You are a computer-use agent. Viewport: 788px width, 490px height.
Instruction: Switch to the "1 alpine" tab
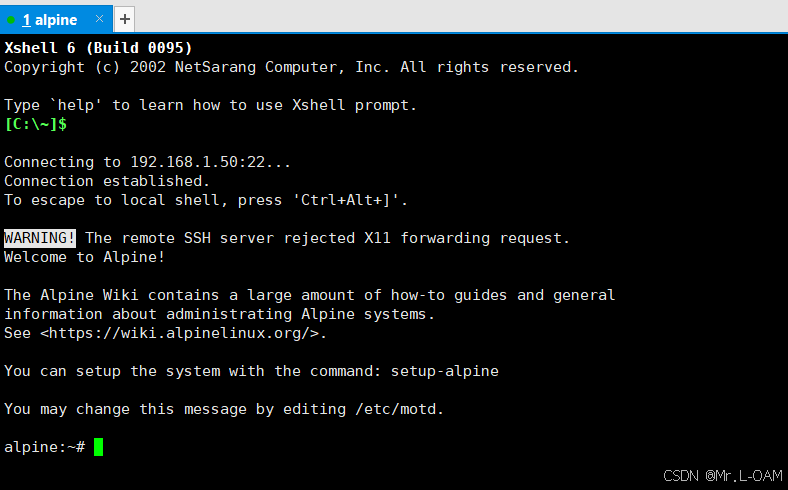tap(50, 20)
